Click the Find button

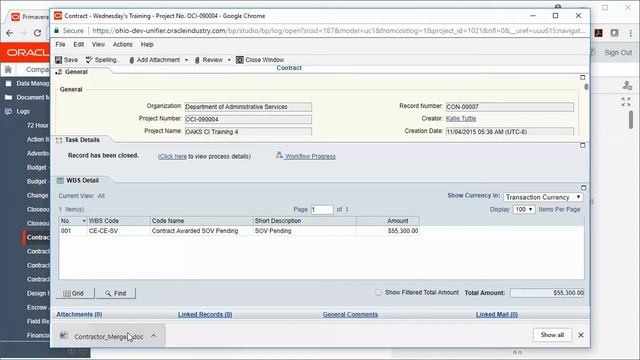coord(116,293)
